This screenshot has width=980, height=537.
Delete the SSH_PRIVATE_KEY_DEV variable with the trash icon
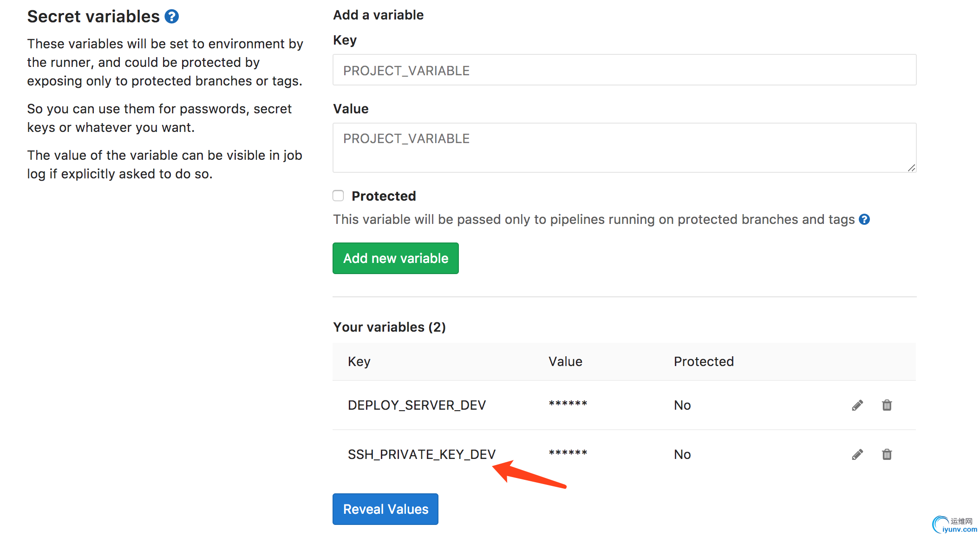tap(887, 454)
